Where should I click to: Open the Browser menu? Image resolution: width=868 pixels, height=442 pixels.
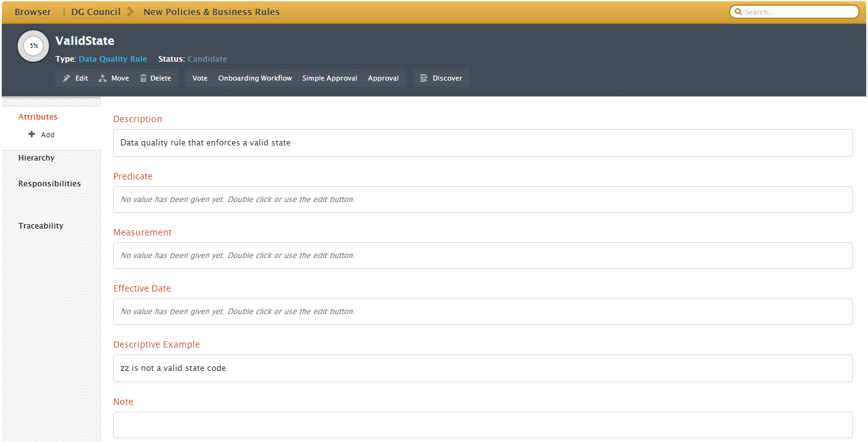click(33, 12)
